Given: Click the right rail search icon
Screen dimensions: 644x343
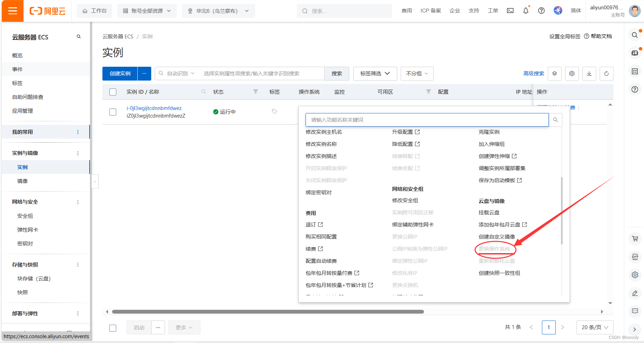Looking at the screenshot, I should (635, 35).
